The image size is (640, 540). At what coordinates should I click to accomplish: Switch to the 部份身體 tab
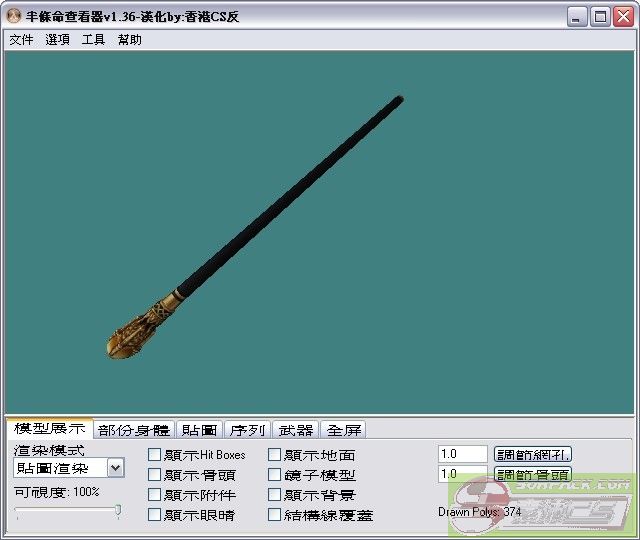[x=134, y=430]
